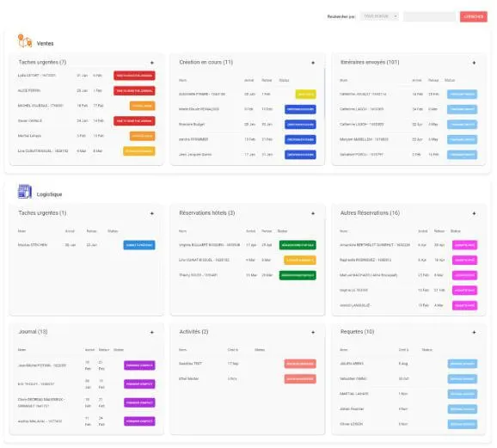Click the orange status button for Martial Lehays
The width and height of the screenshot is (497, 448).
point(143,136)
